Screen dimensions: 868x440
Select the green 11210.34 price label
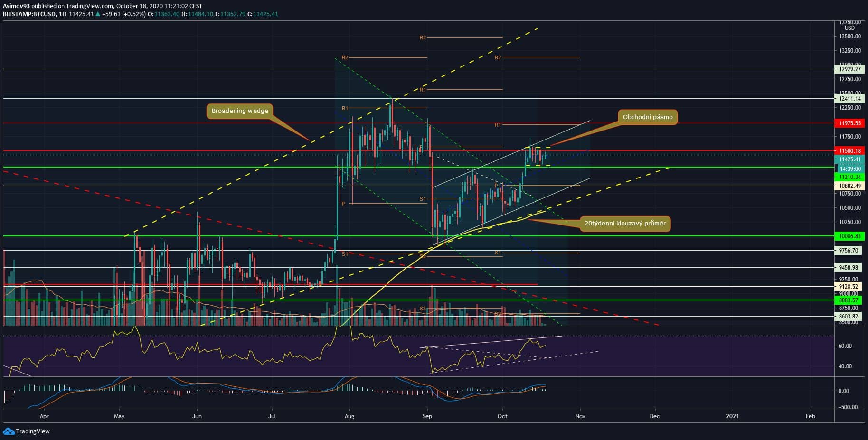[x=849, y=177]
